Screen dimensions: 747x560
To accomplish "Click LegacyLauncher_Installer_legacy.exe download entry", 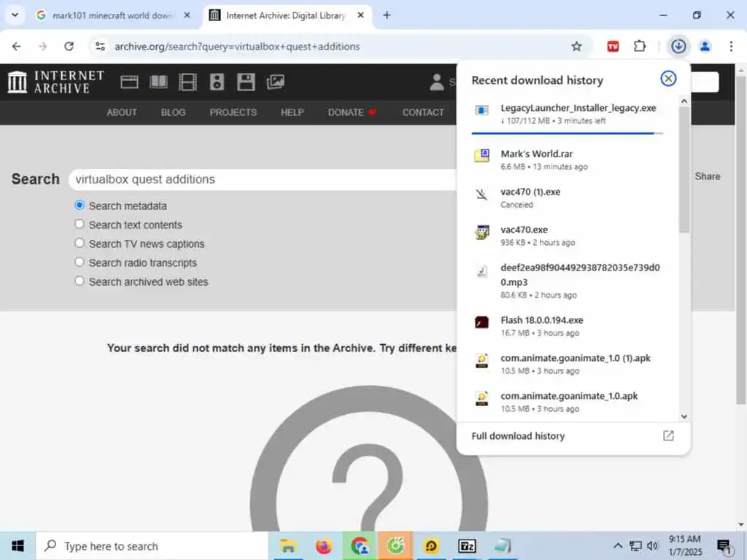I will [568, 114].
